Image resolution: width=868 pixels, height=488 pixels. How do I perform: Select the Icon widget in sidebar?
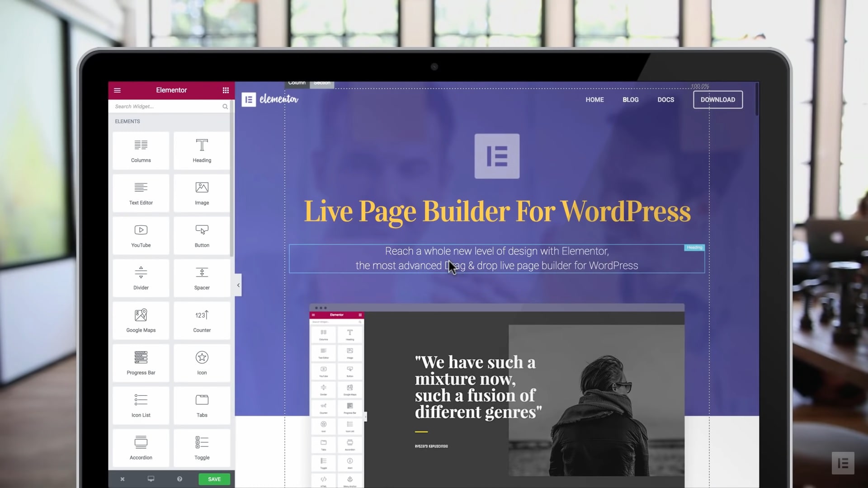click(x=202, y=362)
